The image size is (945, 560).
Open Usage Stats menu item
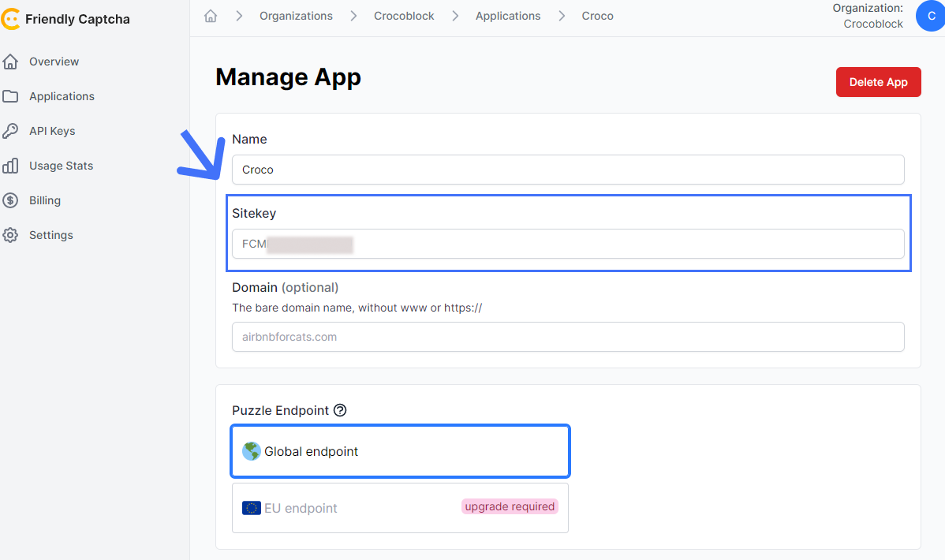(x=61, y=166)
